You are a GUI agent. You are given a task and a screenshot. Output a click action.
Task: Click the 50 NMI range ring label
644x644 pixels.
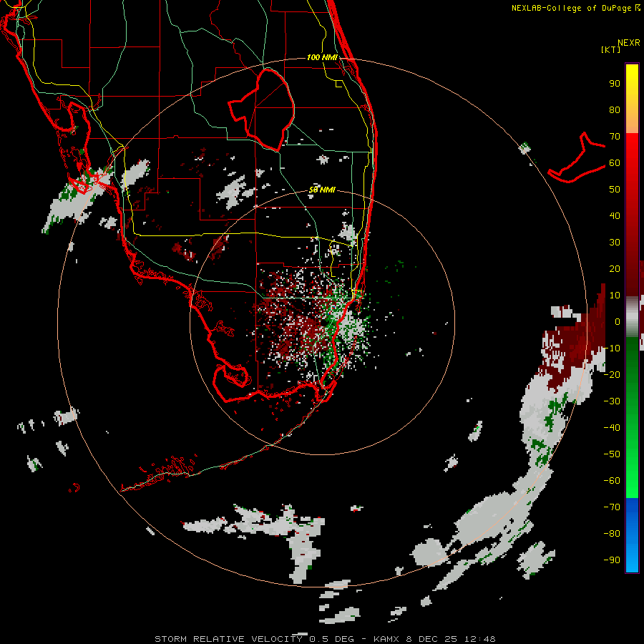coord(322,190)
